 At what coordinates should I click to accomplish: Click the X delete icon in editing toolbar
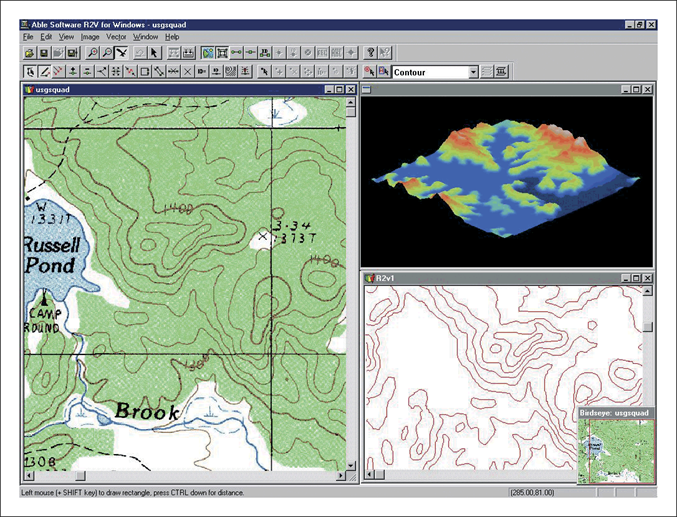(x=188, y=72)
